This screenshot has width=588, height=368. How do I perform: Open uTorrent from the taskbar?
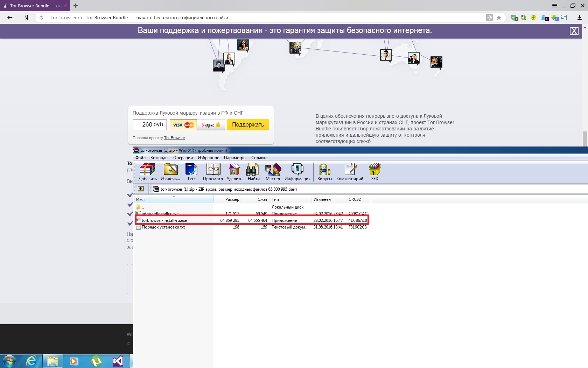pos(96,361)
